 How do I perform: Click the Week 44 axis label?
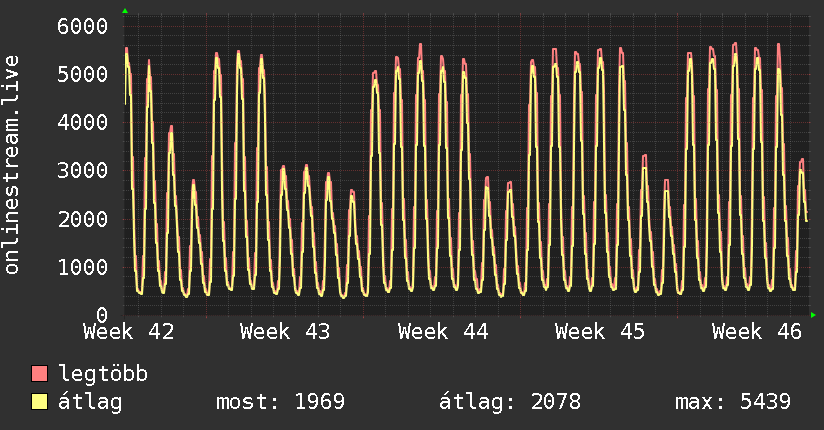coord(443,332)
